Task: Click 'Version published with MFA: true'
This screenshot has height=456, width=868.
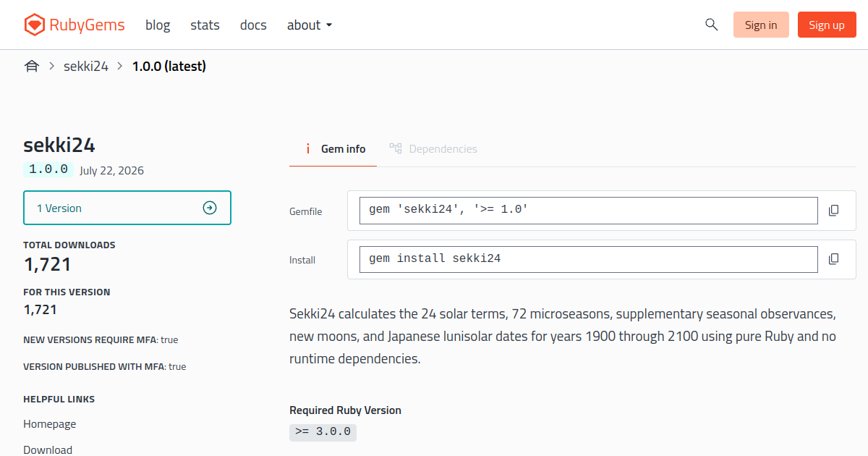Action: pyautogui.click(x=105, y=366)
